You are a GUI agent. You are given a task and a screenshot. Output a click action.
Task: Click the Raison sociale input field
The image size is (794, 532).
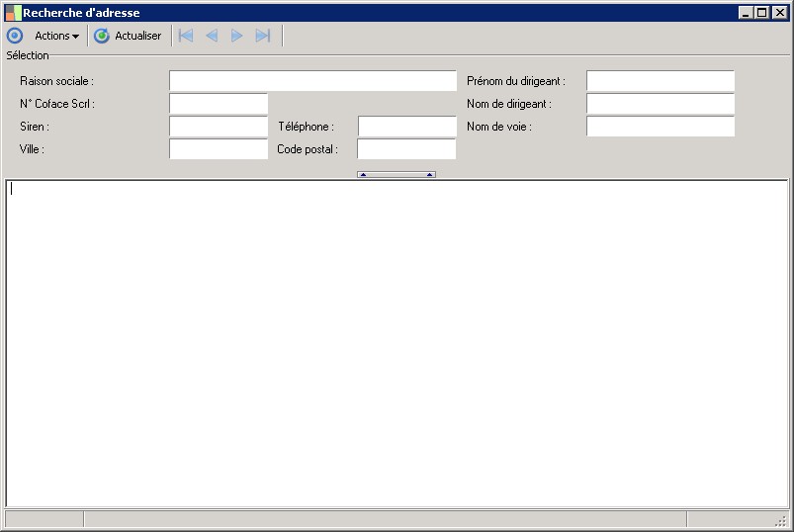coord(312,81)
